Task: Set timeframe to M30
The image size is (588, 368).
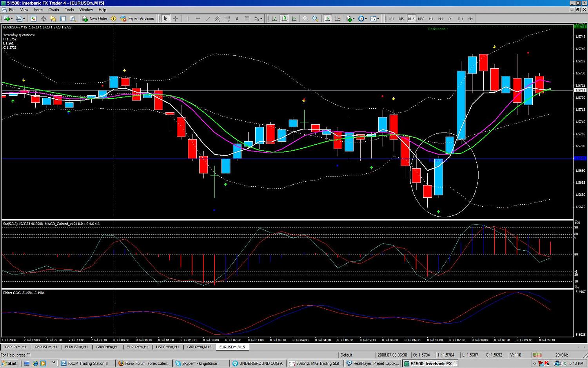Action: [x=421, y=18]
